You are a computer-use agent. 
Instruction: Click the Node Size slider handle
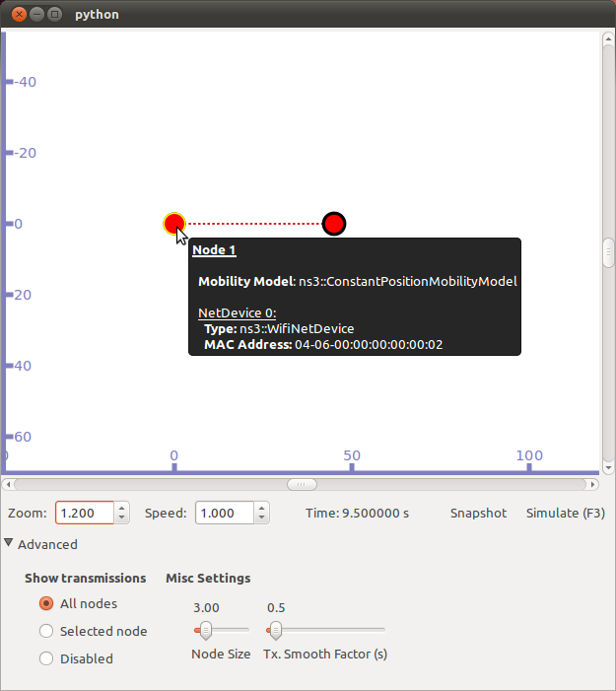[205, 630]
